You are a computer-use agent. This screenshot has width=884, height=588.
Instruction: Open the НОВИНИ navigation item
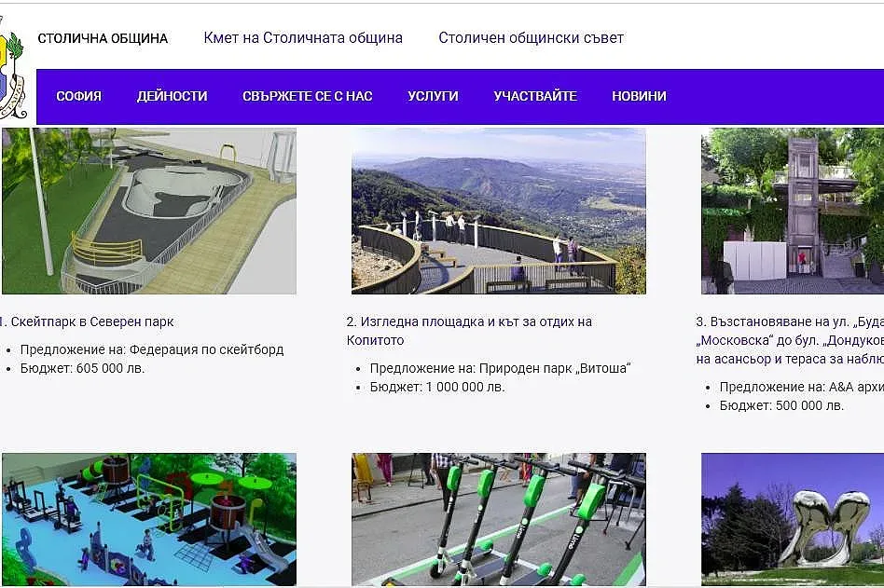(638, 95)
